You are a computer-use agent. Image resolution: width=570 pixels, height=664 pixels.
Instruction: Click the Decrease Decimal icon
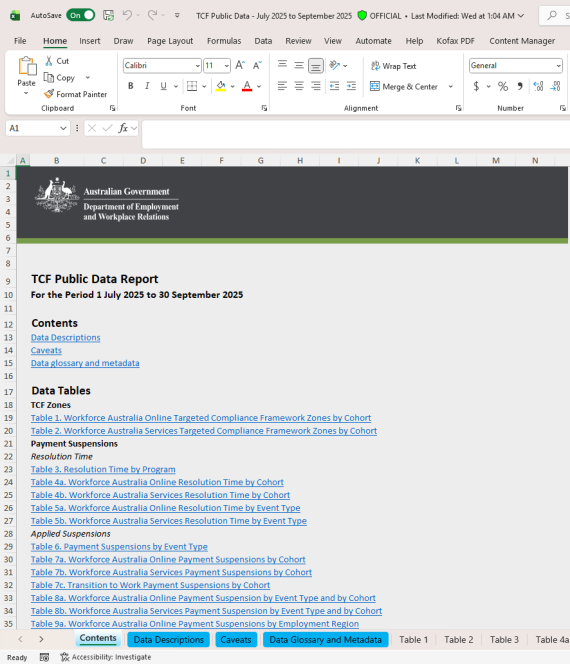[555, 86]
